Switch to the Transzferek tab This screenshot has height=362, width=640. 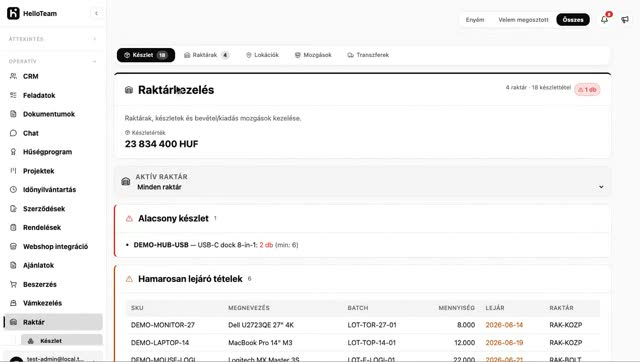[368, 55]
